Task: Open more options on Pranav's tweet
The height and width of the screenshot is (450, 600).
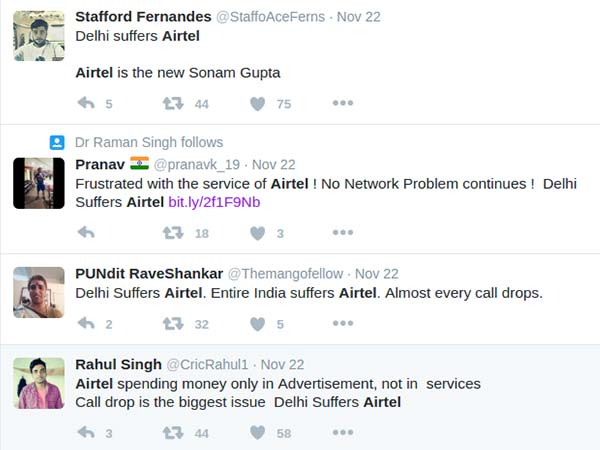Action: pyautogui.click(x=342, y=233)
